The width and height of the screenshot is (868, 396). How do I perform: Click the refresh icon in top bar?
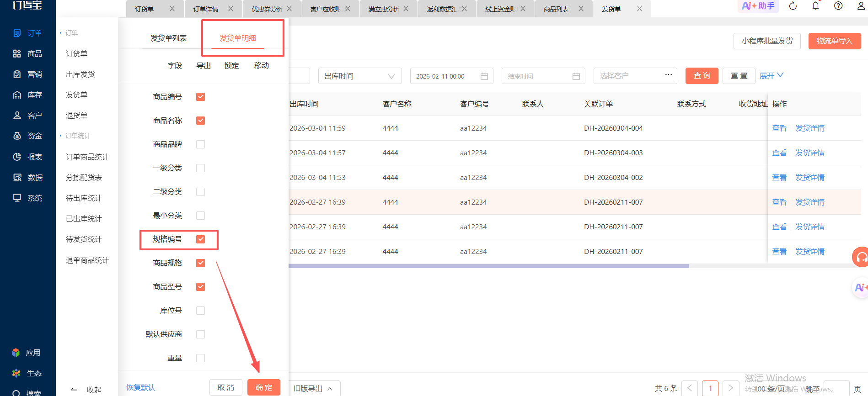click(793, 6)
